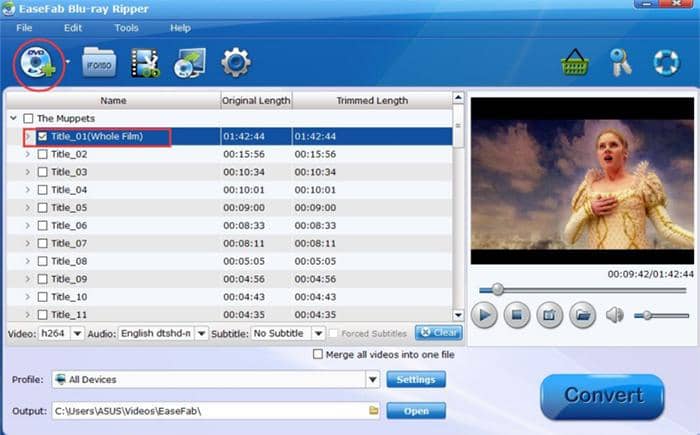Click the keys register icon
This screenshot has width=700, height=435.
tap(621, 62)
